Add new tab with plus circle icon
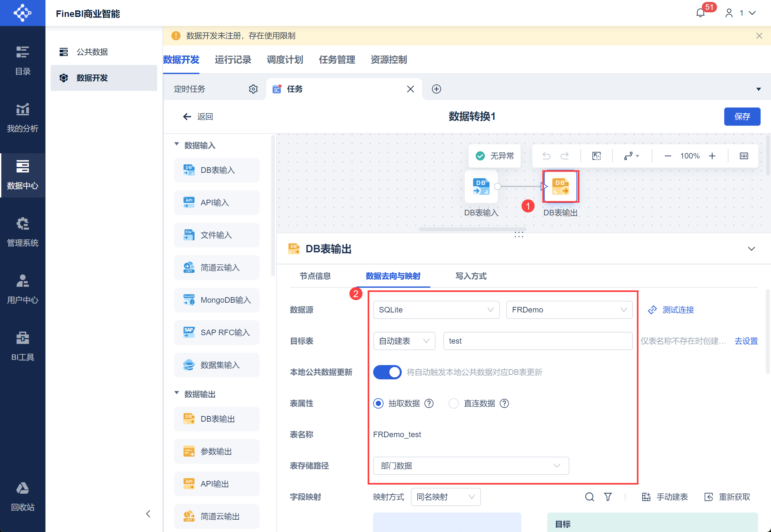Viewport: 771px width, 532px height. [x=436, y=89]
